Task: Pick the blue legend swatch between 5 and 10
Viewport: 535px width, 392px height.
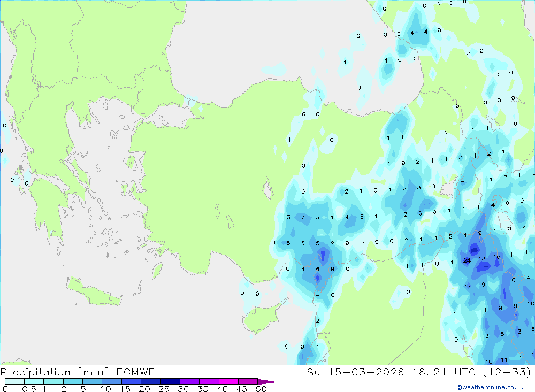Action: tap(93, 381)
